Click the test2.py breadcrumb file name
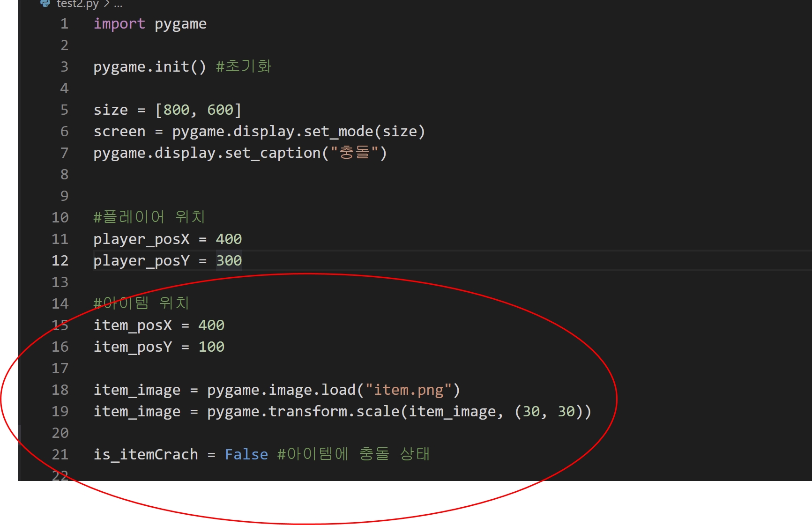The image size is (812, 525). tap(78, 4)
